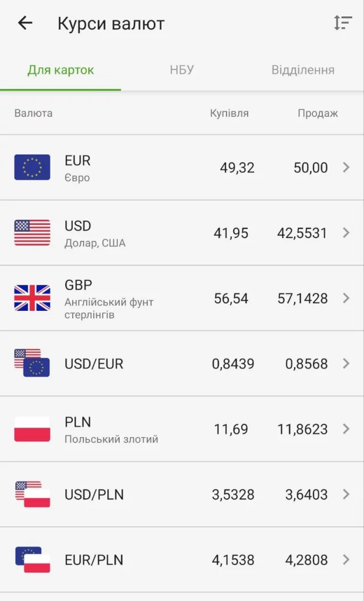364x601 pixels.
Task: Tap the USD/PLN combined flags icon
Action: (32, 494)
